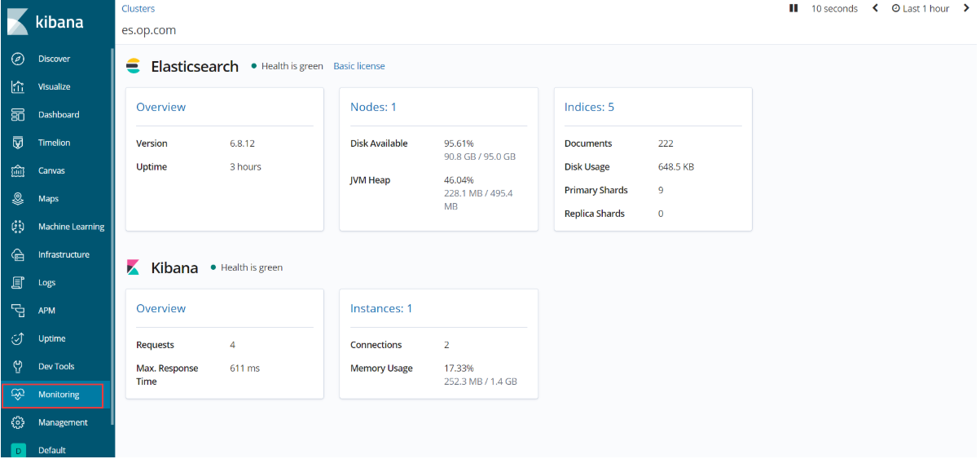Open Discover compass icon
The image size is (980, 459).
coord(18,59)
